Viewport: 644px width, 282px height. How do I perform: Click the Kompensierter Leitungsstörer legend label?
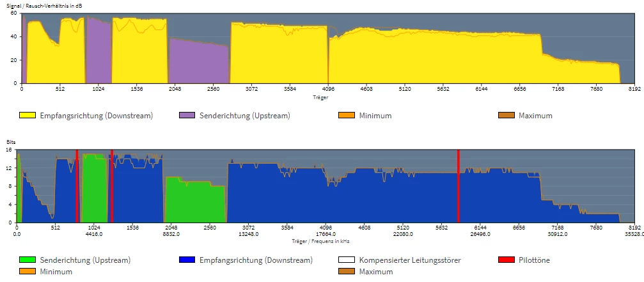click(409, 260)
